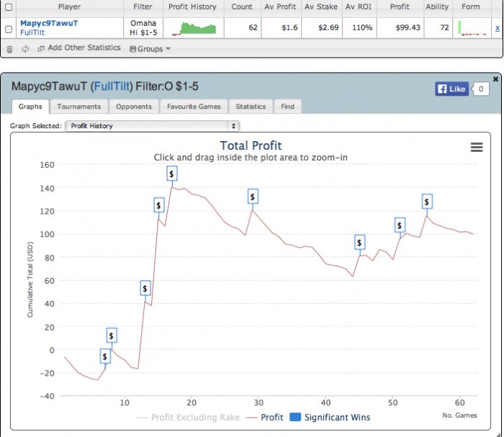Click the Facebook Like button
The height and width of the screenshot is (437, 504).
click(451, 89)
